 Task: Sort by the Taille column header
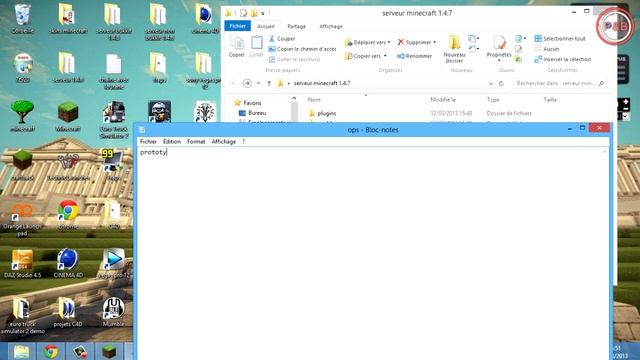point(550,100)
